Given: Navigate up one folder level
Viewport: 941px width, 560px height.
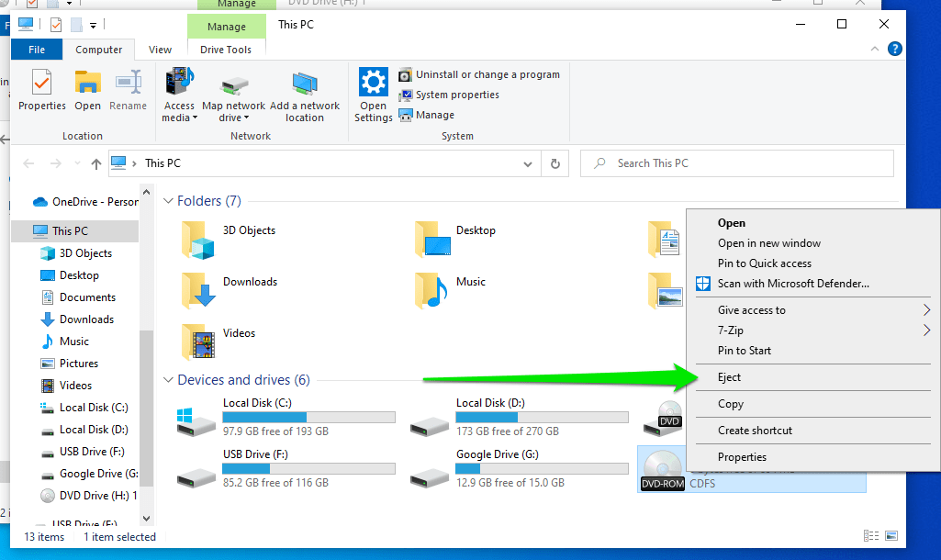Looking at the screenshot, I should click(96, 163).
